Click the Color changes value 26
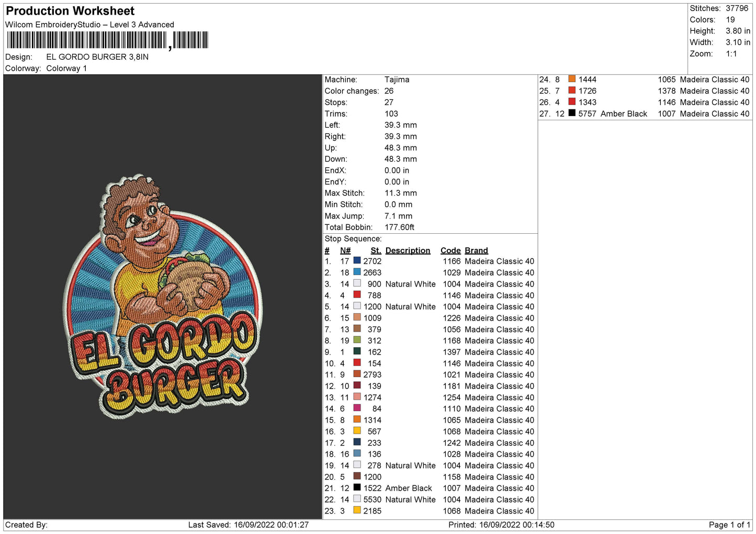The height and width of the screenshot is (534, 756). (x=389, y=91)
